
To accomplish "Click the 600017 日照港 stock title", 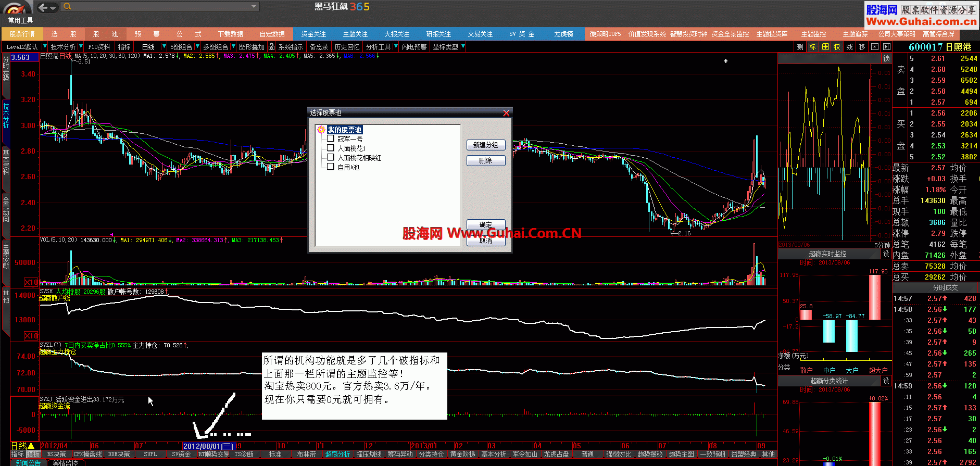I will 940,47.
